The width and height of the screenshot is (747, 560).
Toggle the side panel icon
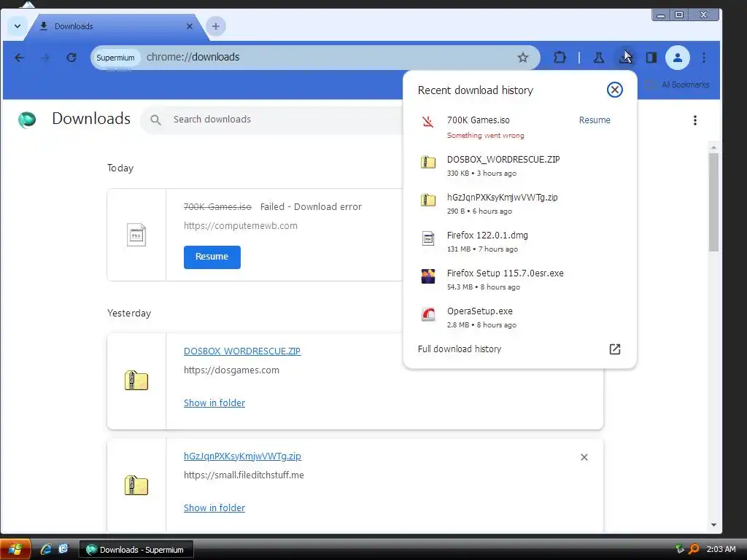[x=651, y=58]
